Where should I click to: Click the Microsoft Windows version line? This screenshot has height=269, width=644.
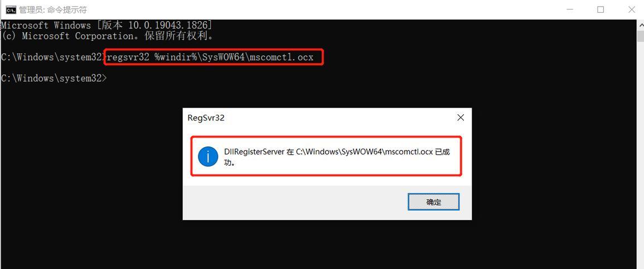pyautogui.click(x=106, y=26)
